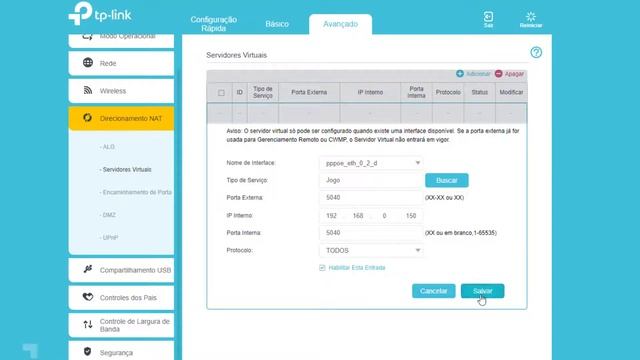Open the DMZ submenu item

point(108,215)
